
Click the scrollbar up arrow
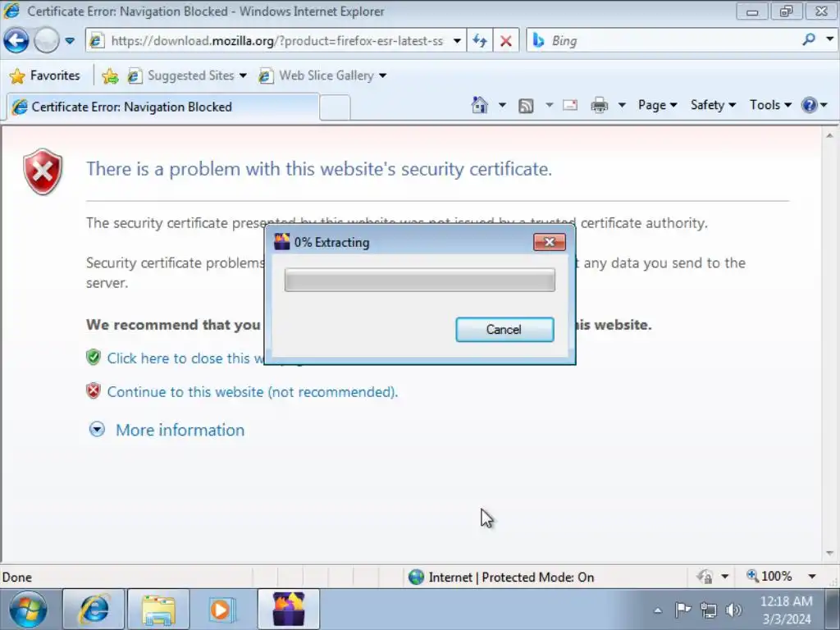[830, 135]
